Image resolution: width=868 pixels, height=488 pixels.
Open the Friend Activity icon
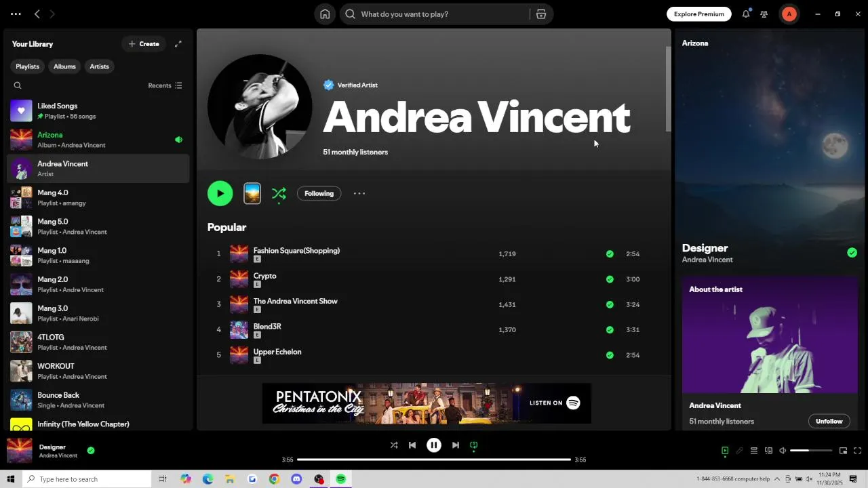click(764, 14)
